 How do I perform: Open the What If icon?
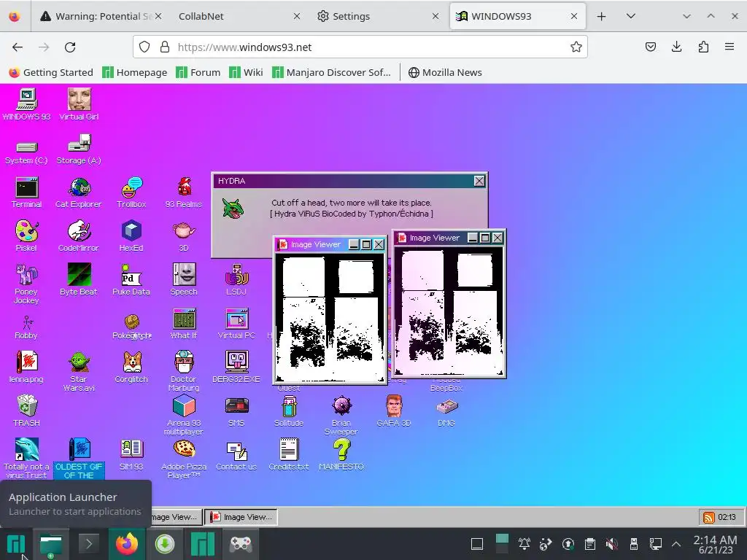pyautogui.click(x=184, y=324)
